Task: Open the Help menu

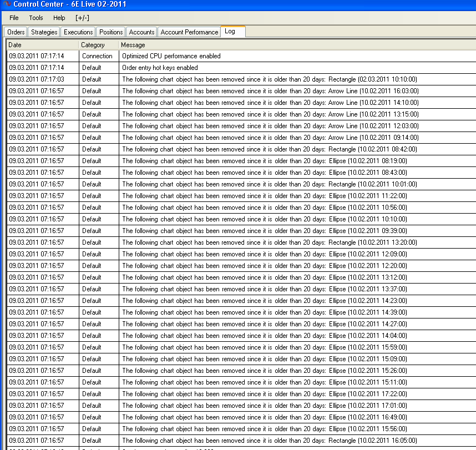Action: (x=59, y=18)
